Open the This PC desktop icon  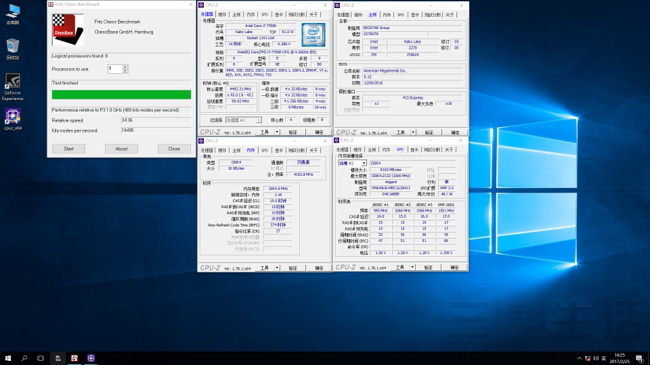pyautogui.click(x=13, y=14)
